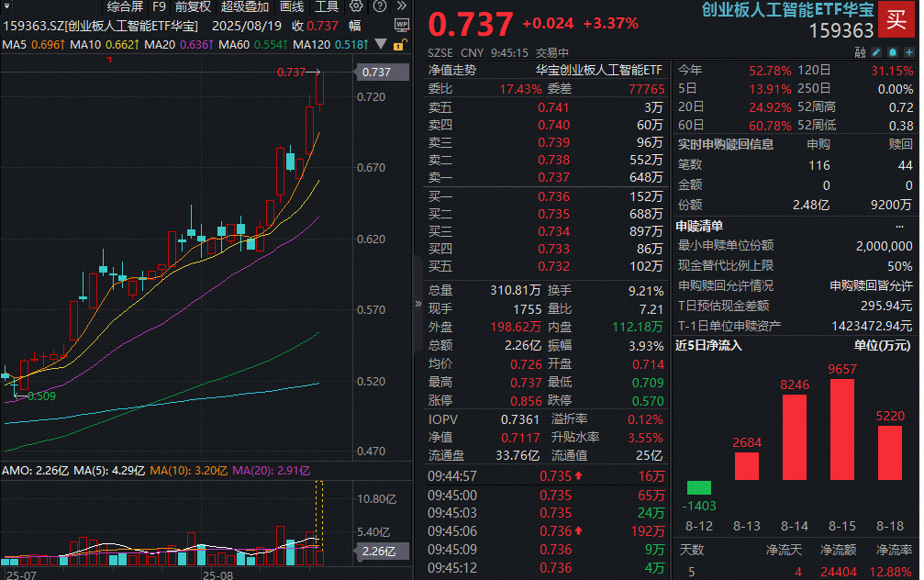Click the 超级叠加 overlay option

click(x=245, y=7)
